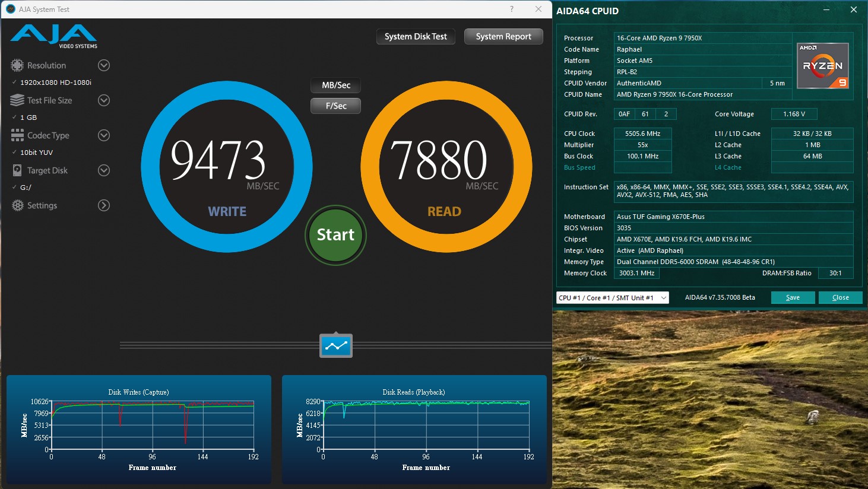Toggle the graph view chart icon
868x489 pixels.
[x=336, y=345]
